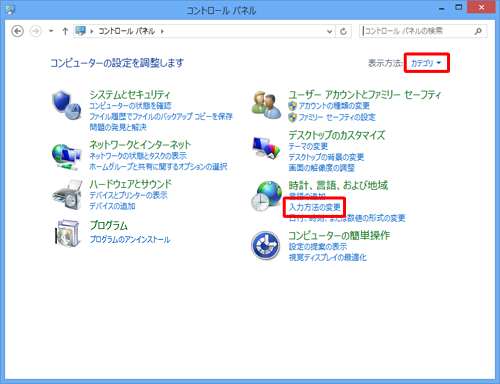Close the Control Panel window
Screen dimensions: 500x384
[481, 7]
